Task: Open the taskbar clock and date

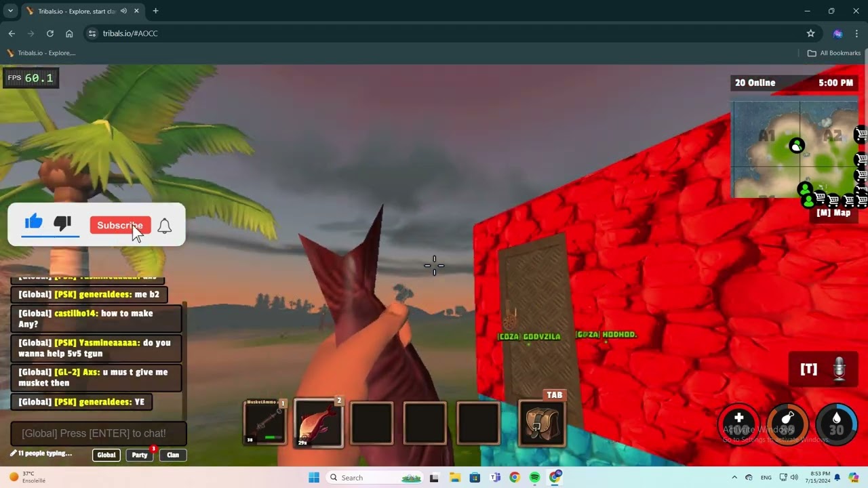Action: pos(817,477)
